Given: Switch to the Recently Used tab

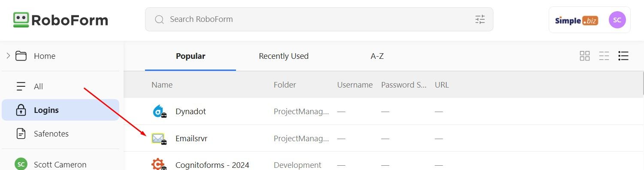Looking at the screenshot, I should click(284, 56).
